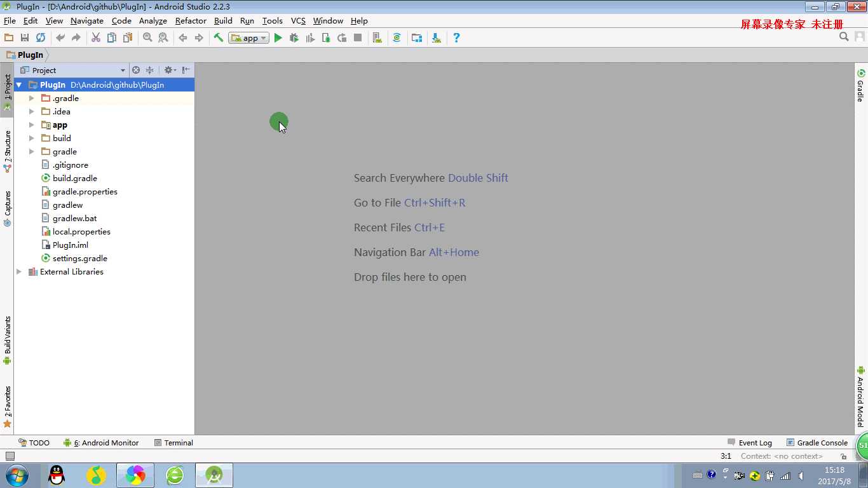Expand the External Libraries arrow
Screen dimensions: 868x488
coord(19,272)
